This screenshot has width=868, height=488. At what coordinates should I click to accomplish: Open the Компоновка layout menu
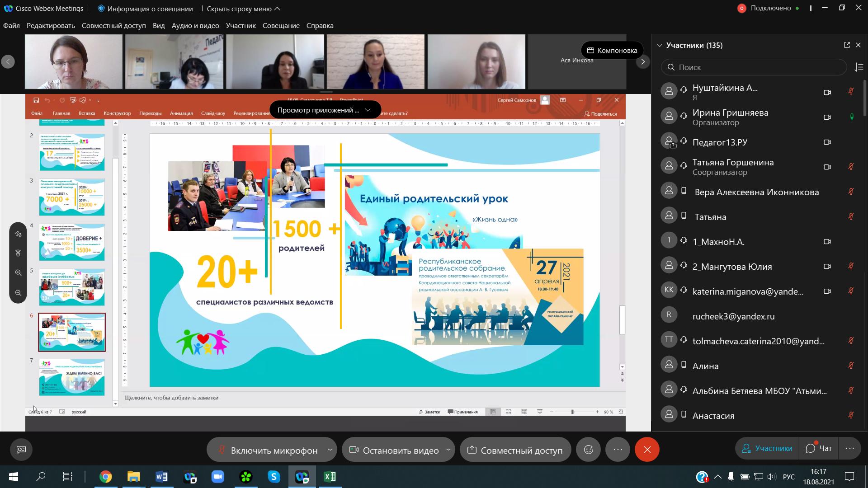click(612, 50)
